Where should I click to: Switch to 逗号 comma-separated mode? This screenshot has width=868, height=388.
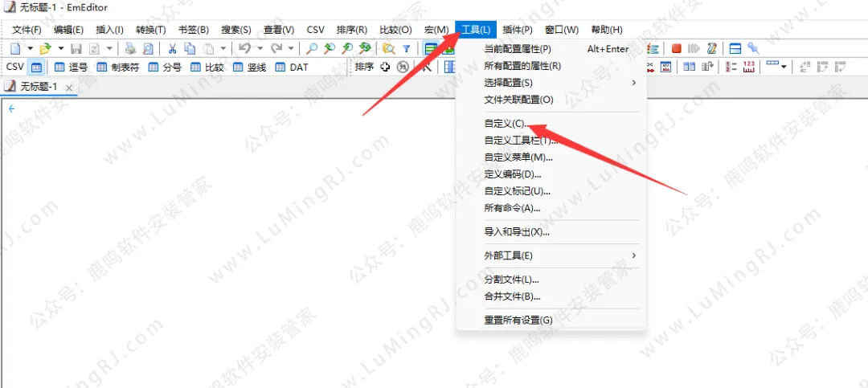tap(71, 67)
